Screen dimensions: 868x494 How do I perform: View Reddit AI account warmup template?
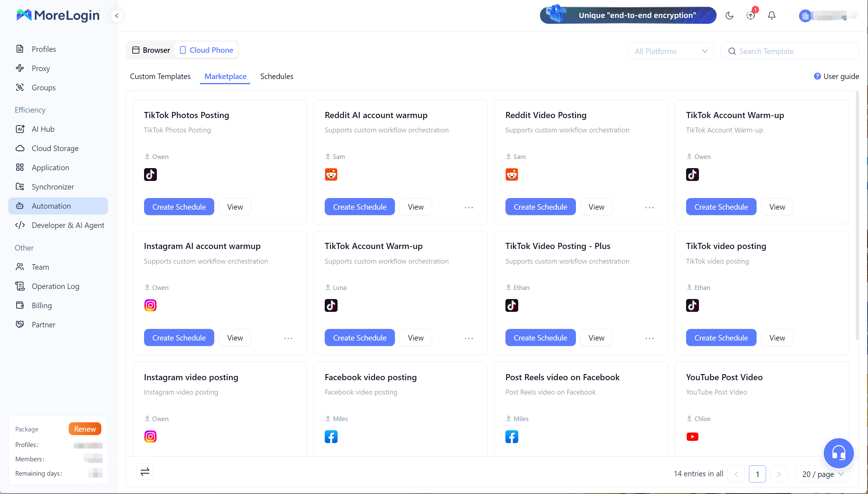(416, 207)
